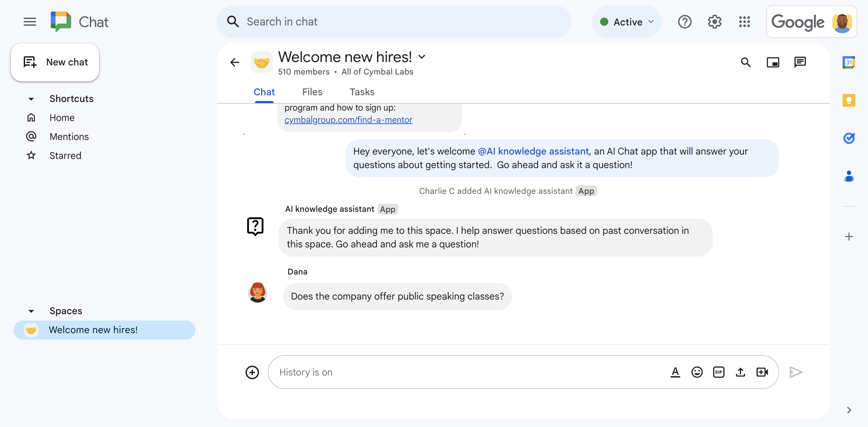Viewport: 868px width, 427px height.
Task: Switch to the Files tab
Action: tap(312, 92)
